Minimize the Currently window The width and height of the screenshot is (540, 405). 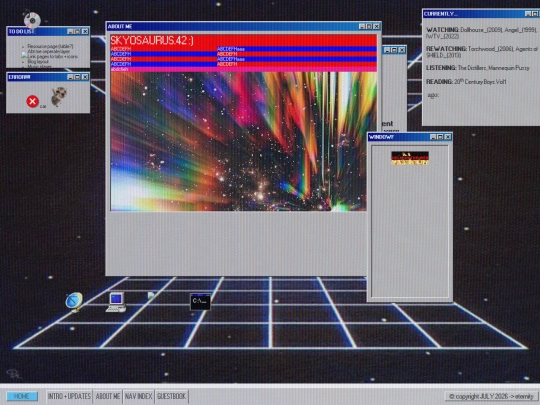coord(528,14)
